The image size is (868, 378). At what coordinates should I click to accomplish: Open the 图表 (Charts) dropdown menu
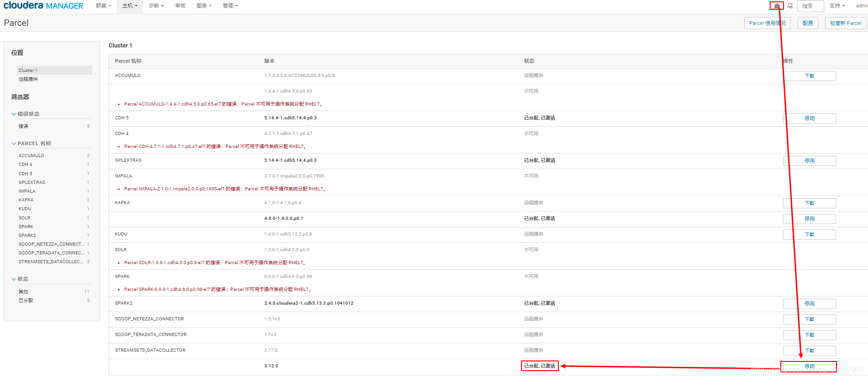204,6
